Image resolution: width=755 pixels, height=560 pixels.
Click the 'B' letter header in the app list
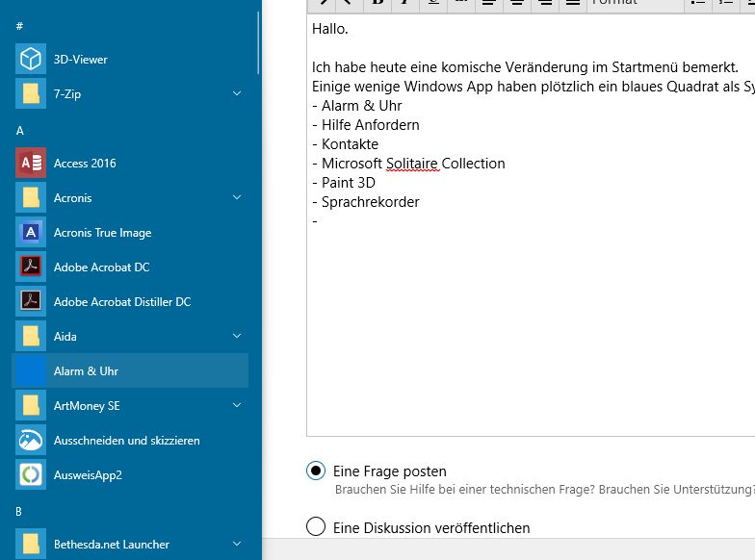click(19, 512)
